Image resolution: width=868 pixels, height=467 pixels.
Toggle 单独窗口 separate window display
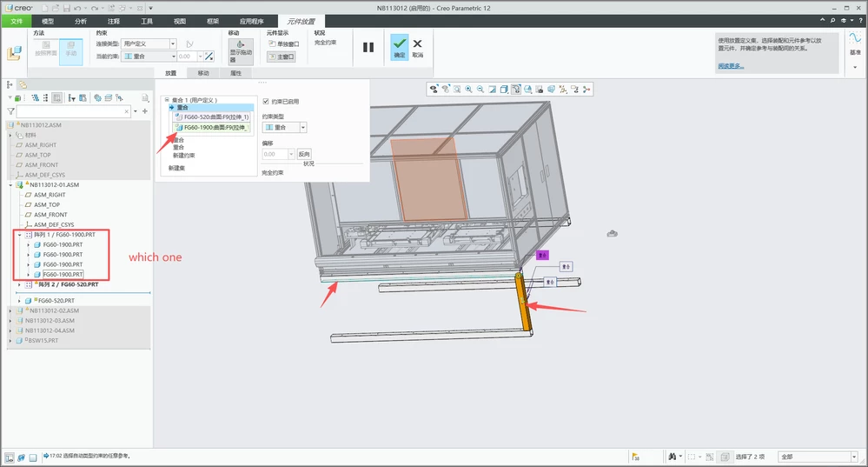[x=283, y=43]
